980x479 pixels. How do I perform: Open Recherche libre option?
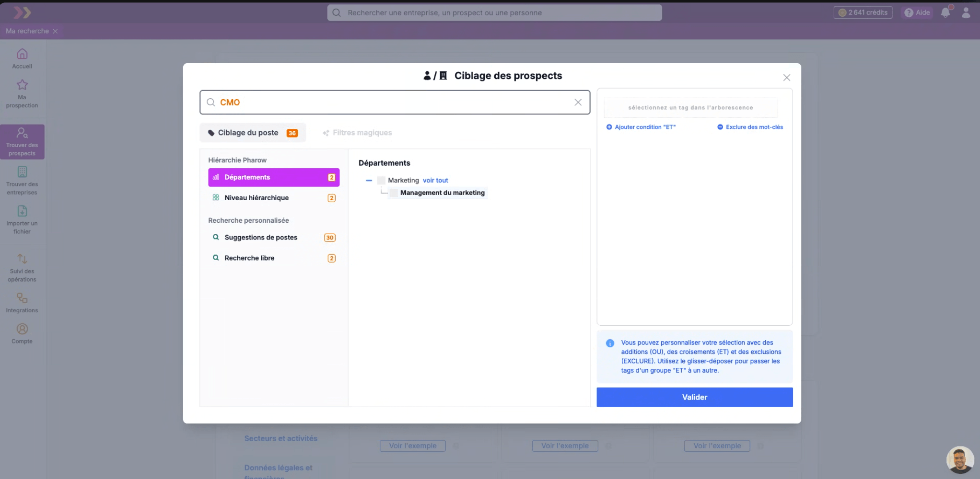pos(274,258)
